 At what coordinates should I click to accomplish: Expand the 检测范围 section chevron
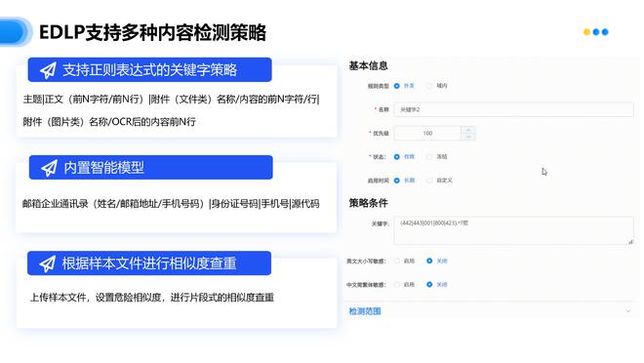[628, 311]
